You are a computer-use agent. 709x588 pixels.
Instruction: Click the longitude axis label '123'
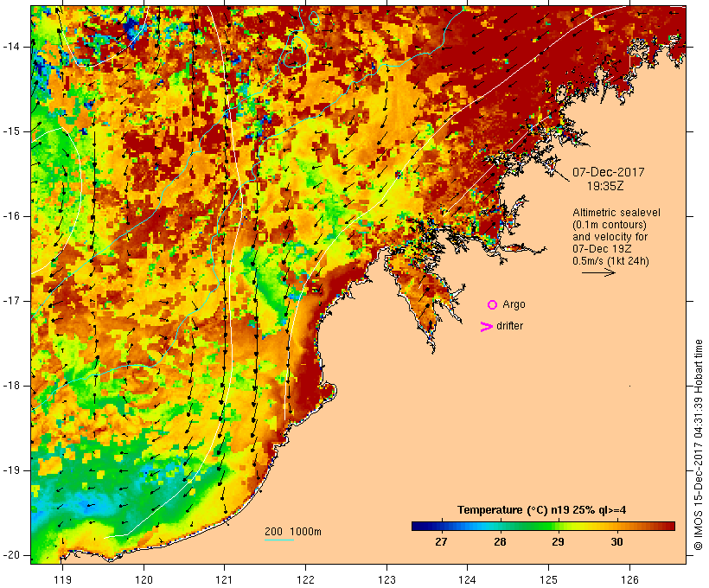pyautogui.click(x=386, y=580)
